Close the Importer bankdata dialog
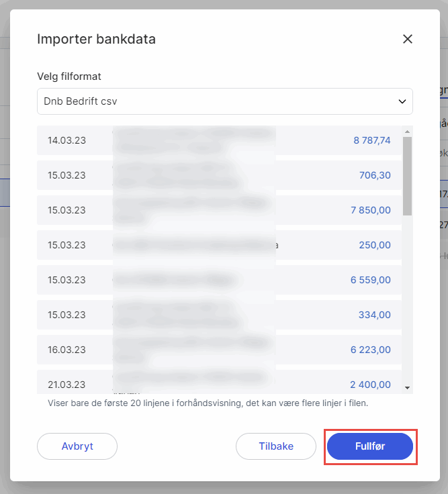Viewport: 448px width, 494px height. [407, 39]
